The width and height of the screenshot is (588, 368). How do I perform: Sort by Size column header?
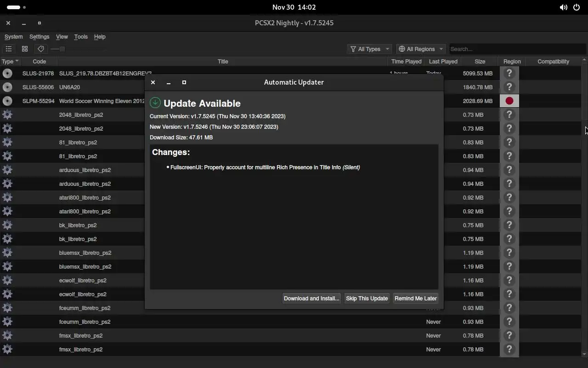tap(480, 61)
